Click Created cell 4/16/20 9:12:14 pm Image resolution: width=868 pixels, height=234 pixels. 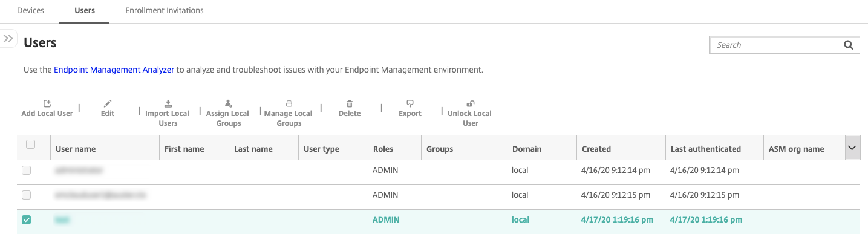pos(616,171)
